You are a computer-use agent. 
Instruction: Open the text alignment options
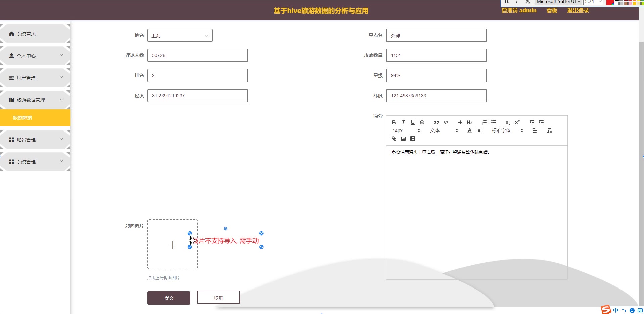(535, 130)
